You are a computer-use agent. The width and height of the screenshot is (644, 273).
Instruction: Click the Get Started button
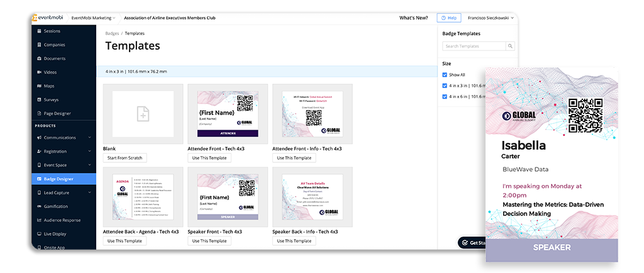[472, 243]
